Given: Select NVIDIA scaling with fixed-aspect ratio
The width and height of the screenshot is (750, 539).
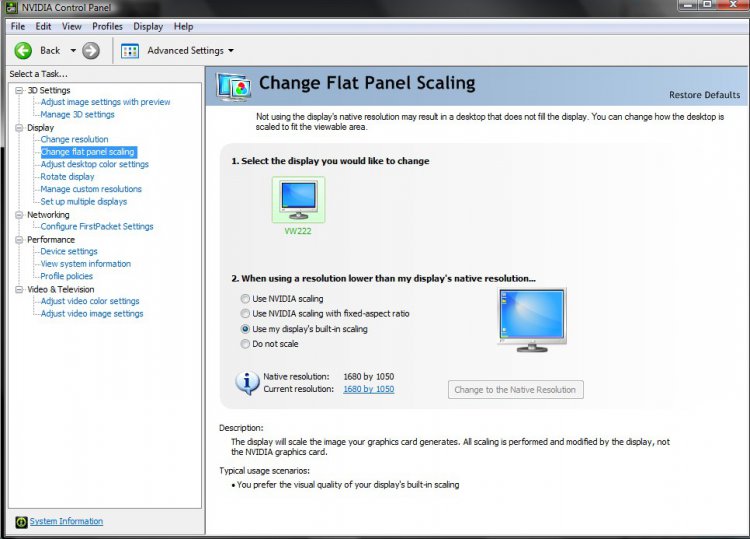Looking at the screenshot, I should click(245, 314).
